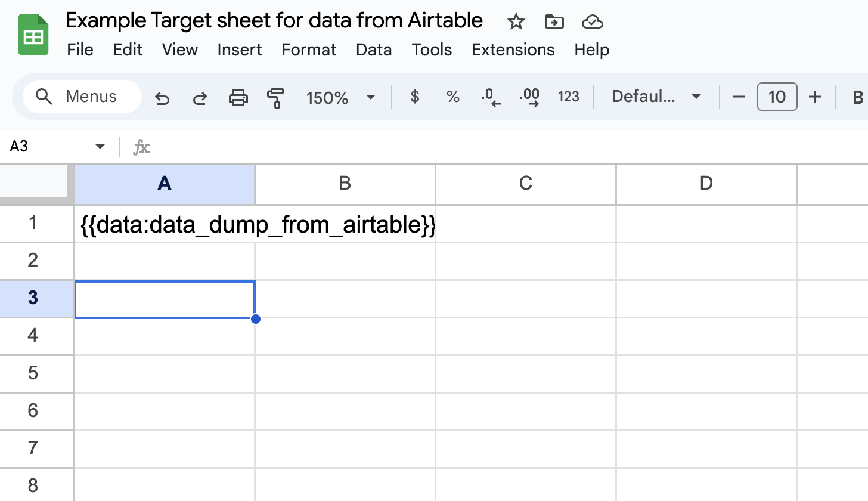
Task: Open the Data menu
Action: click(x=374, y=50)
